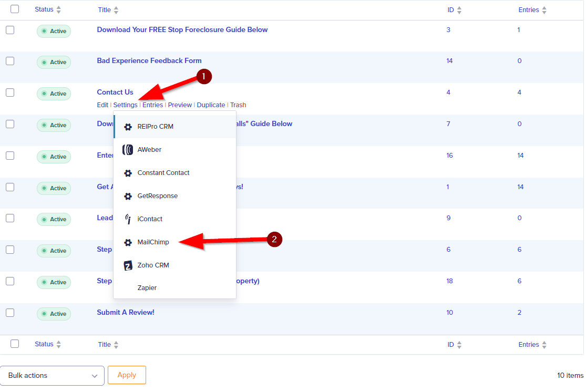Click entries count 4 for Contact Us

tap(519, 92)
